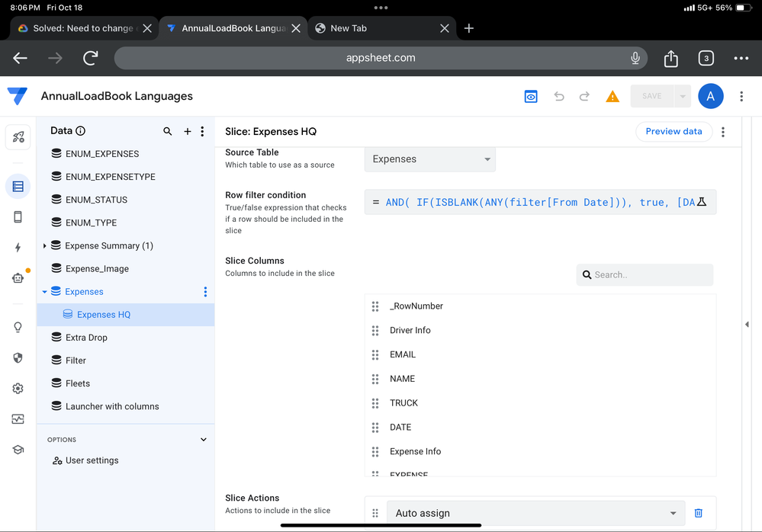Open the Views phone icon in sidebar
The width and height of the screenshot is (762, 532).
(18, 217)
